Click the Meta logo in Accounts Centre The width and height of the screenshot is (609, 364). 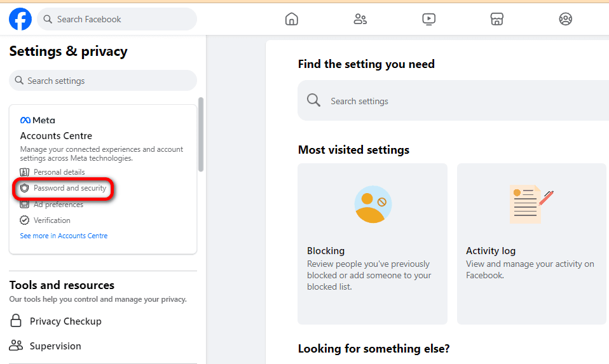tap(38, 120)
